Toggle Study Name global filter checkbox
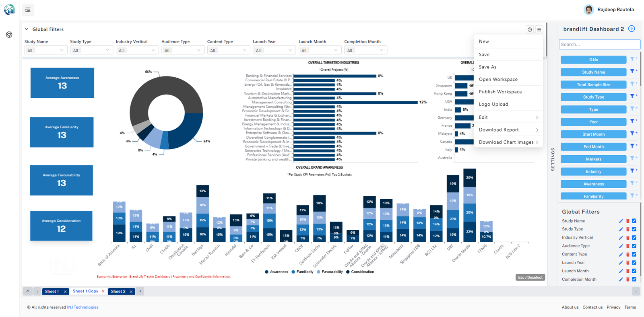 point(634,221)
